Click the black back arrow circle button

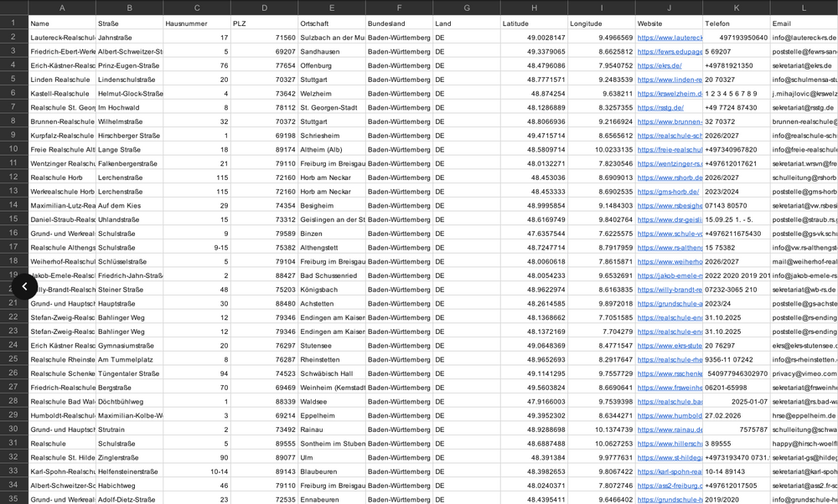click(24, 286)
